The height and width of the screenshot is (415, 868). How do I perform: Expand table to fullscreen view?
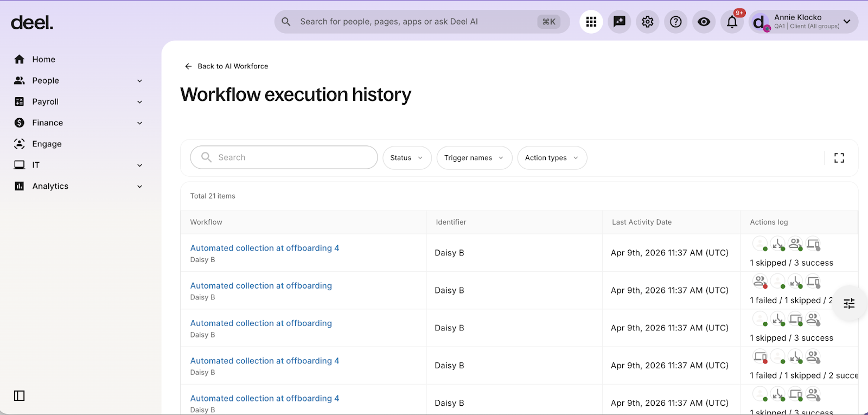pos(839,158)
